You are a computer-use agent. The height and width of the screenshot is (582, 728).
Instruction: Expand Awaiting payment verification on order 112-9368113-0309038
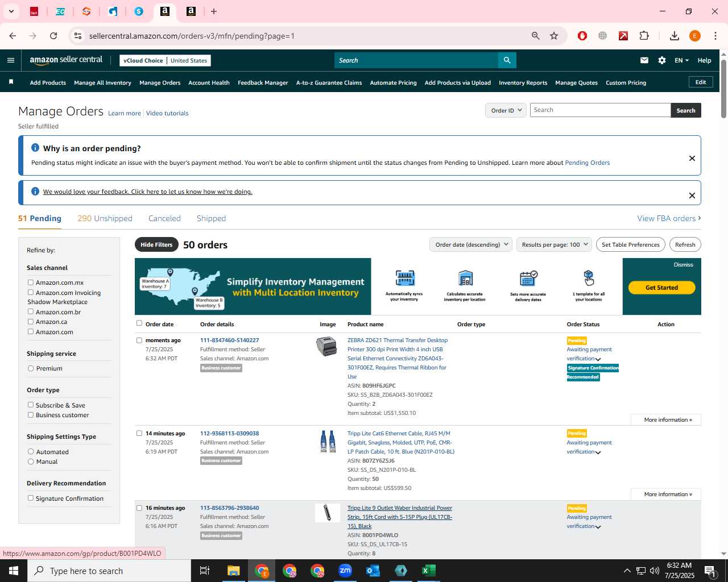598,452
